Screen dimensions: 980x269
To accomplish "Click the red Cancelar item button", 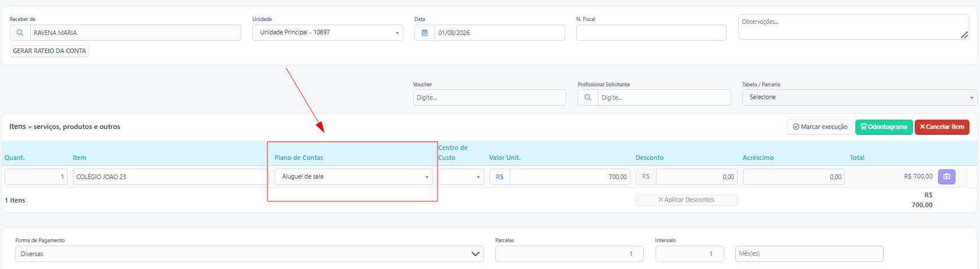I will (x=942, y=127).
